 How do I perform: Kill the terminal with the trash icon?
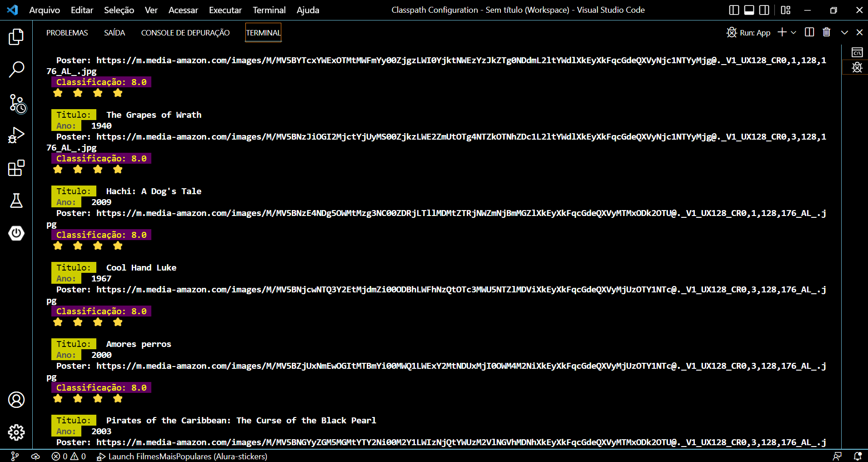[x=827, y=32]
